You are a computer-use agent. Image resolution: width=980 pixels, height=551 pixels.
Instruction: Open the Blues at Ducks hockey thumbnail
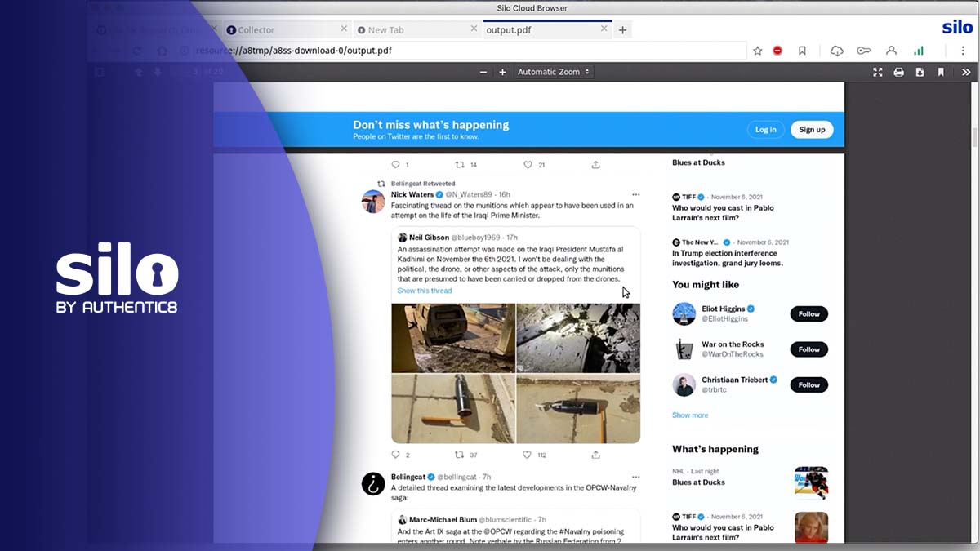tap(811, 482)
